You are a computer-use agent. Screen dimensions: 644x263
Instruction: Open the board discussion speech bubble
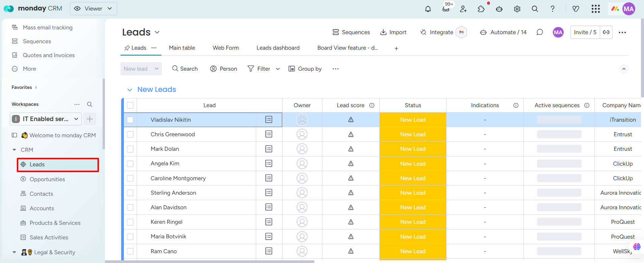pyautogui.click(x=540, y=32)
